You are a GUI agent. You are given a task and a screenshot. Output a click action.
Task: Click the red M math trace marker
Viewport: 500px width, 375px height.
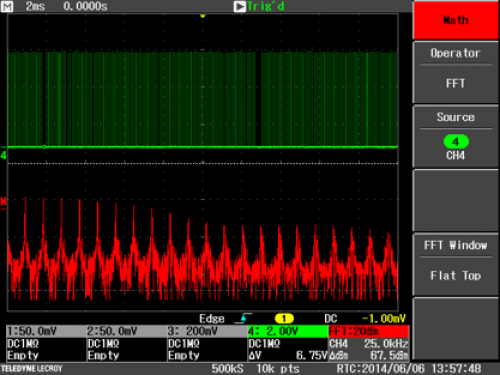pos(3,202)
